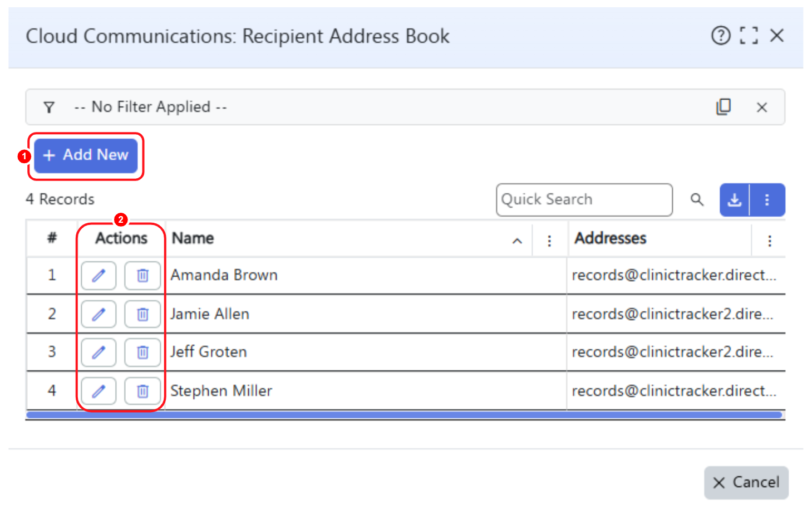Sort by Name using the caret arrow
Screen dimensions: 812x509
(517, 241)
